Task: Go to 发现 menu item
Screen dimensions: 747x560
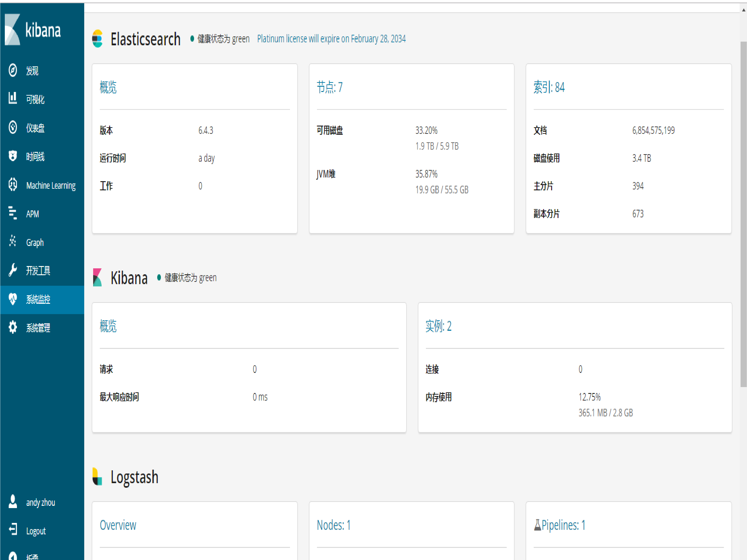Action: point(42,70)
